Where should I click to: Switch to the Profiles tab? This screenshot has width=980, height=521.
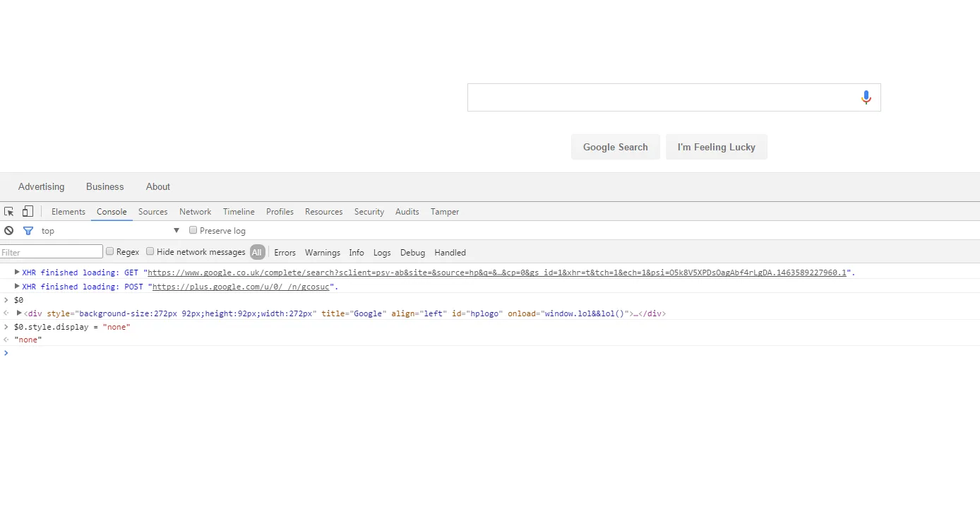tap(280, 212)
